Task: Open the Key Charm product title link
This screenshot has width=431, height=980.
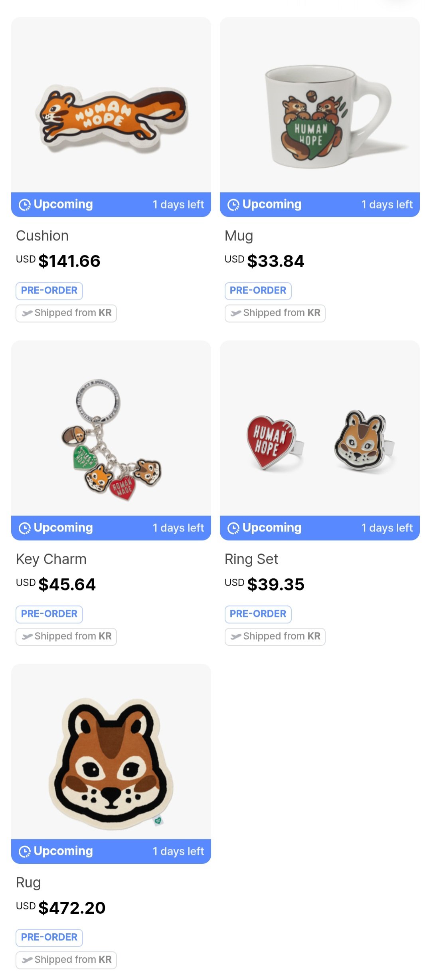Action: (51, 559)
